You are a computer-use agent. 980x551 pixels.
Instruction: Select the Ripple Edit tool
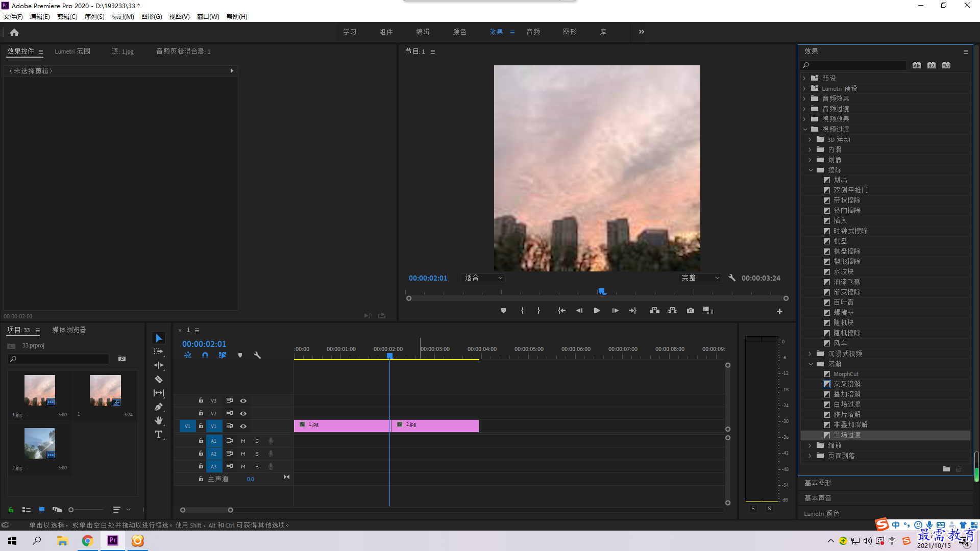159,365
